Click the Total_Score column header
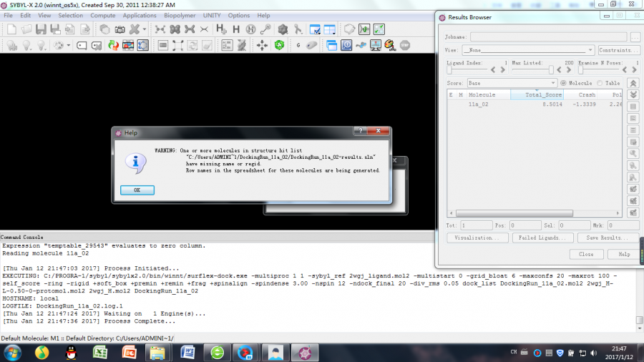Screen dimensions: 644x362 coord(537,95)
